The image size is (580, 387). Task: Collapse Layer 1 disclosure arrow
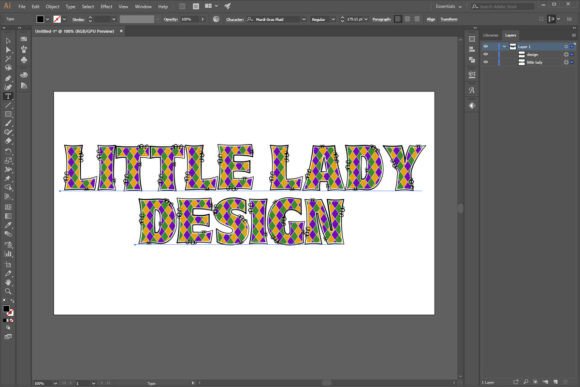[x=504, y=46]
